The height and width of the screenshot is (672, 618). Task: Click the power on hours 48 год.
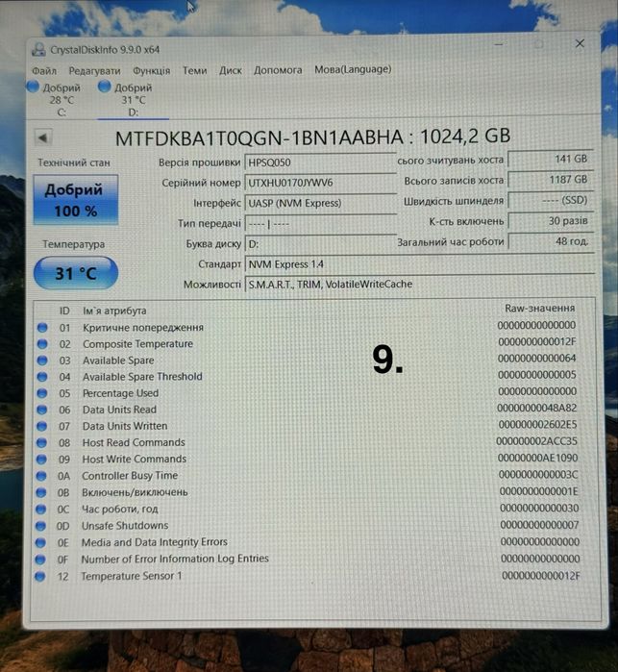pos(551,241)
